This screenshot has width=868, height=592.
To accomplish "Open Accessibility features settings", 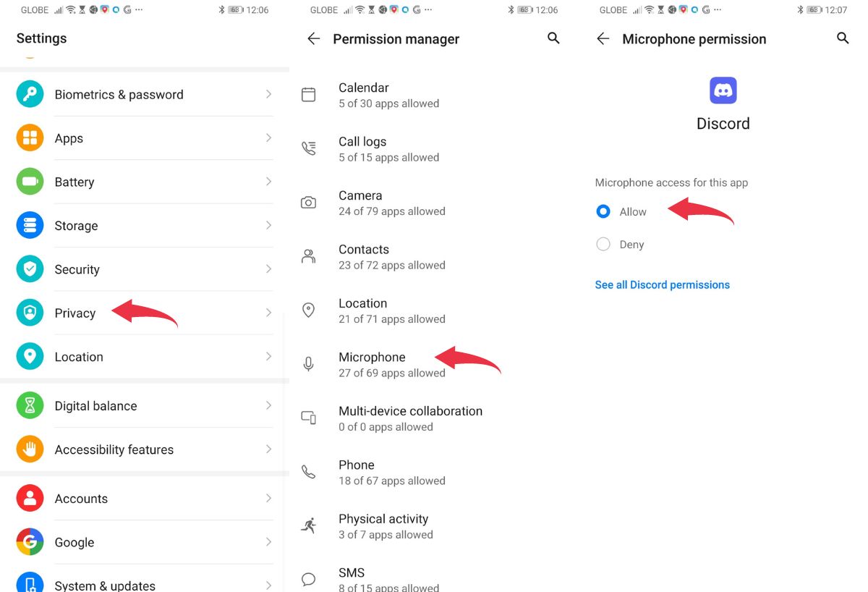I will [114, 449].
